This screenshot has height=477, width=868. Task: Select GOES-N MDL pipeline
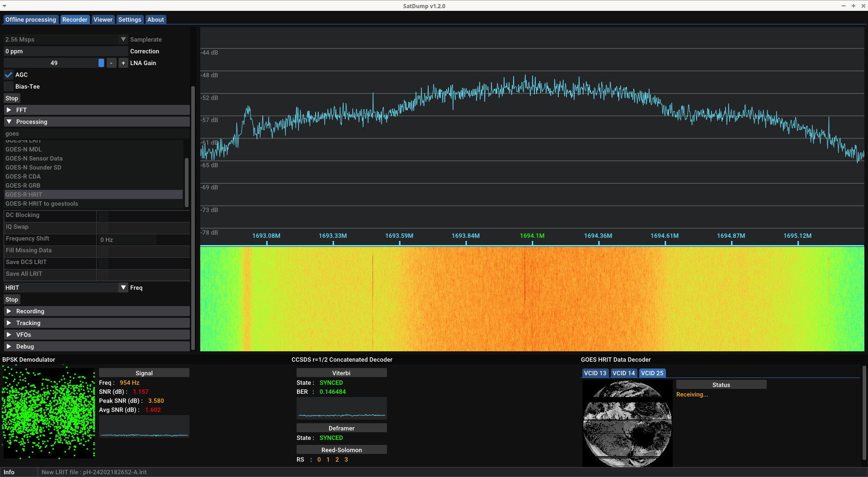click(x=93, y=149)
